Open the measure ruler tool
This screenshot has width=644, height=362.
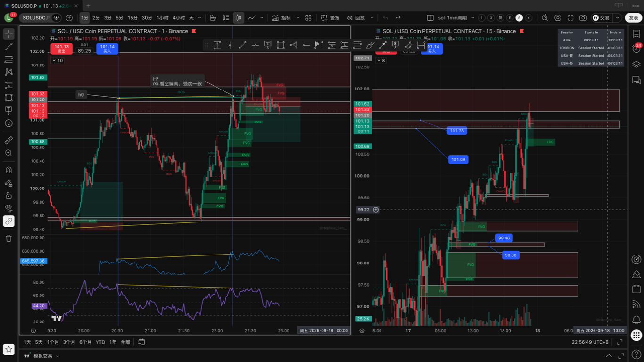coord(8,140)
